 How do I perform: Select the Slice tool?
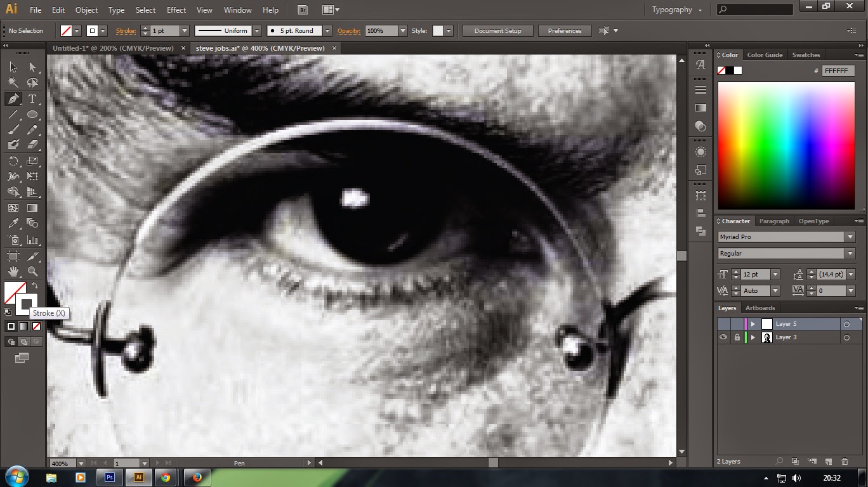[x=32, y=256]
